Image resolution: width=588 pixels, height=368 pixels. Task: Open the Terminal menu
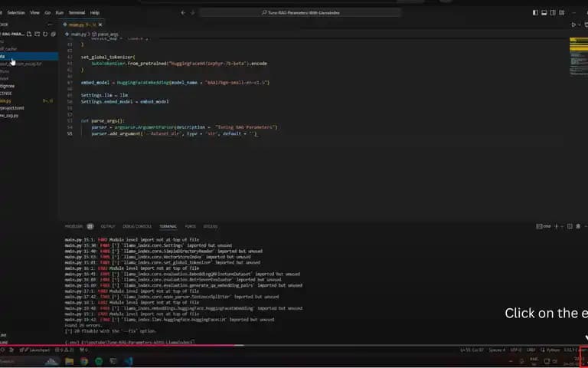[77, 13]
